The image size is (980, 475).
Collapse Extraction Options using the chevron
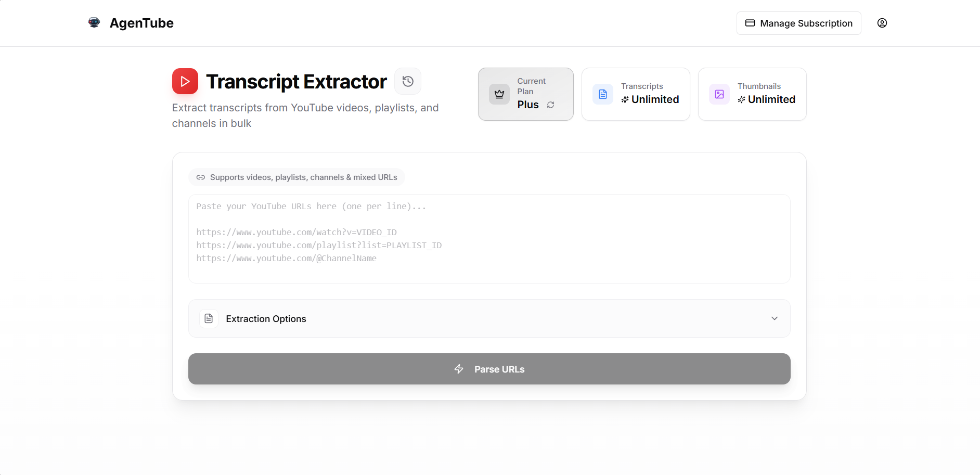(774, 318)
